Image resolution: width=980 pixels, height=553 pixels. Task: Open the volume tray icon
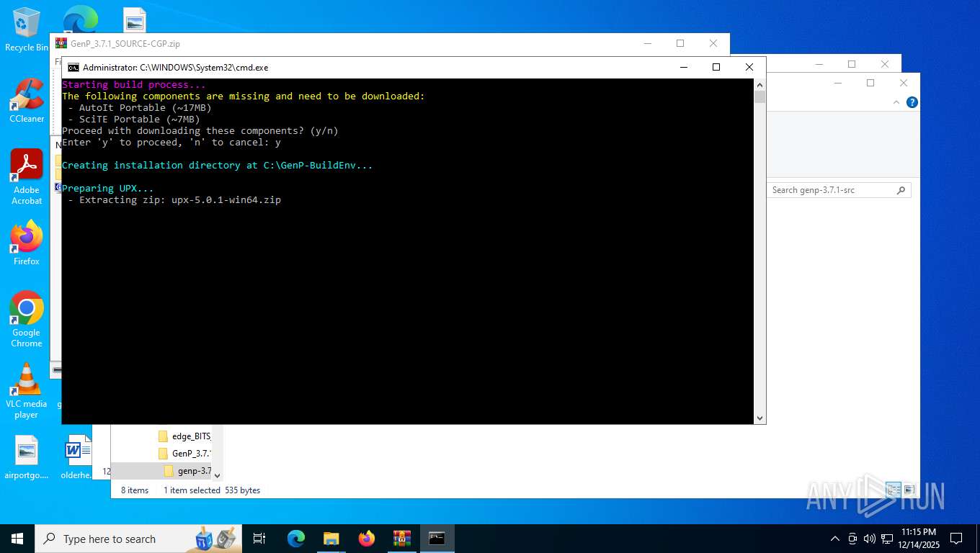[x=869, y=539]
